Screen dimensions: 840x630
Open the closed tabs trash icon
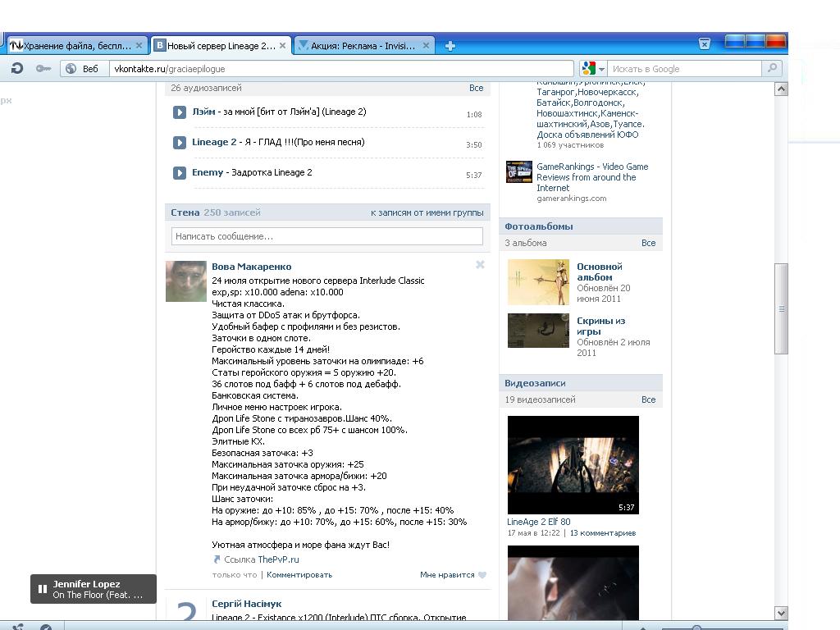(705, 44)
